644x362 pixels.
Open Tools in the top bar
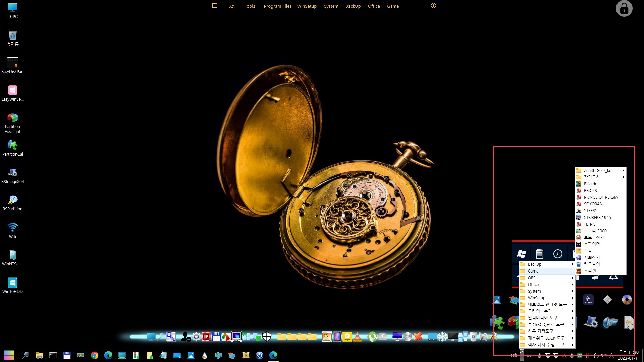point(250,6)
